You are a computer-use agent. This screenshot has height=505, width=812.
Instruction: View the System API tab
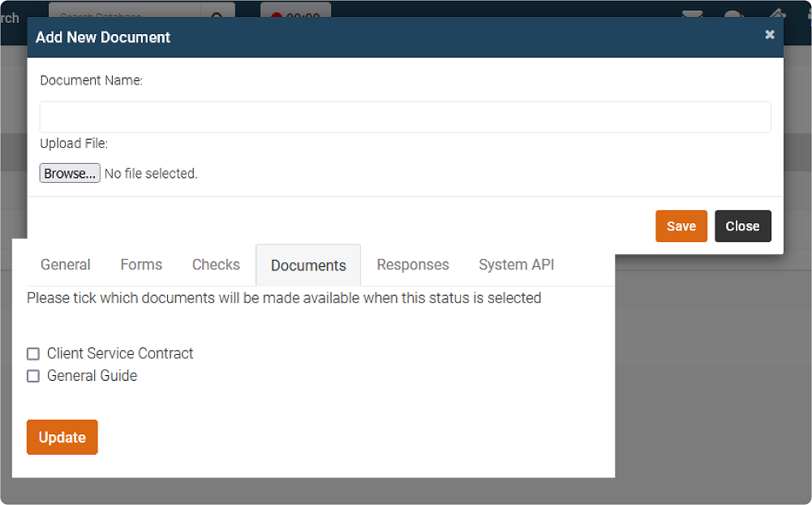tap(516, 265)
